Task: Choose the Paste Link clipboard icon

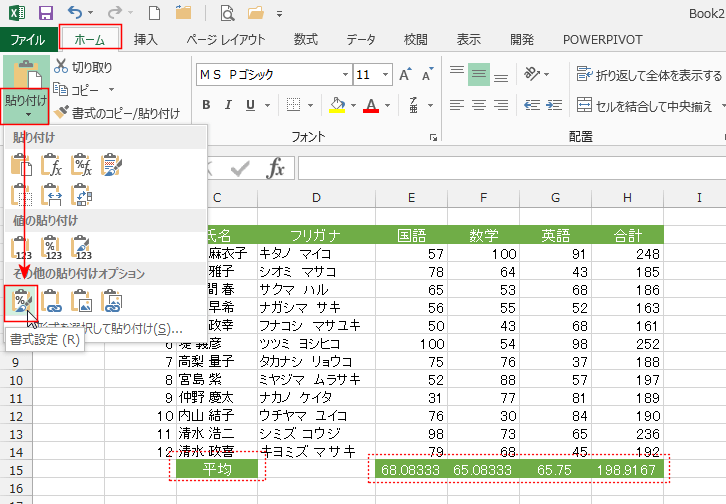Action: [50, 300]
